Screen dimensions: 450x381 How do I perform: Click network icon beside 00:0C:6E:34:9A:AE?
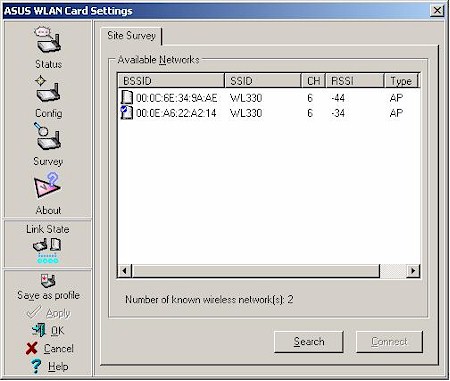pos(127,98)
